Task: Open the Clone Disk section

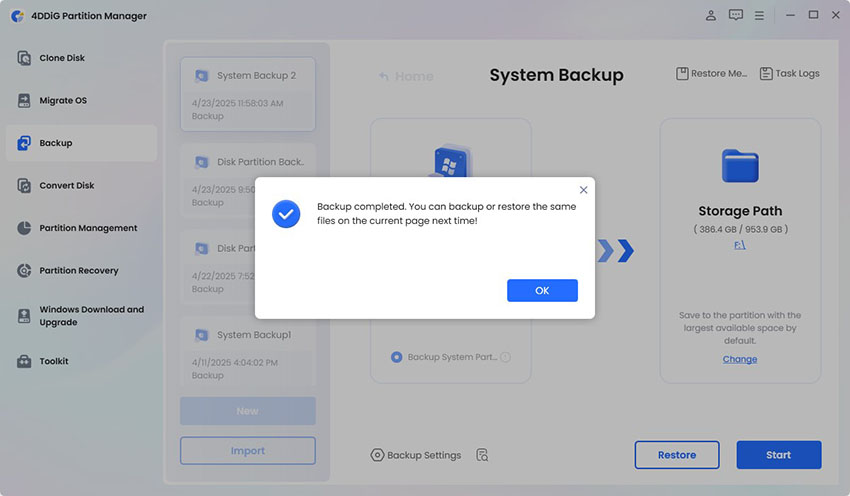Action: [x=81, y=58]
